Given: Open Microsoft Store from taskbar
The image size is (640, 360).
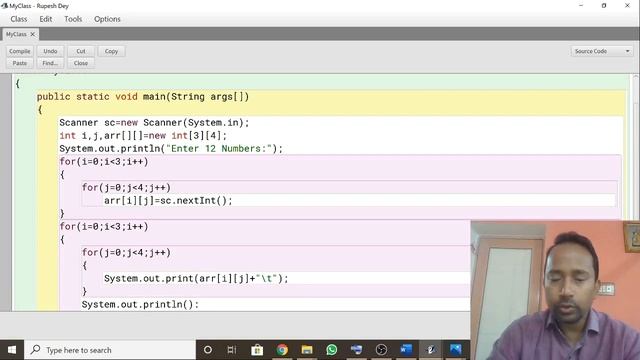Looking at the screenshot, I should click(257, 350).
